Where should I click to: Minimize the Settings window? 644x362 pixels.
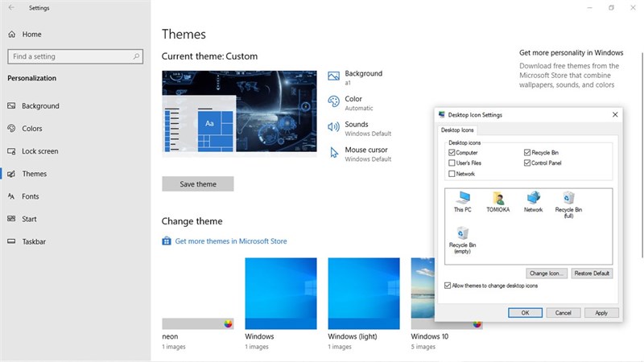pos(590,7)
